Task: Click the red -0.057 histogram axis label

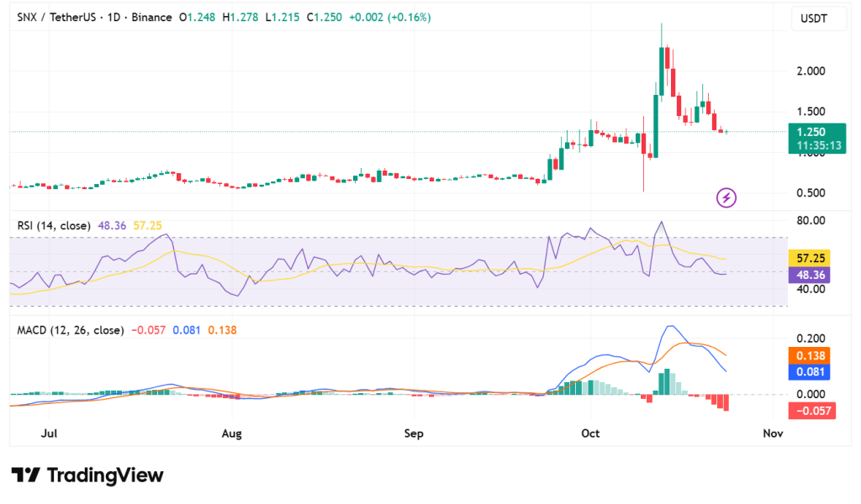Action: coord(811,411)
